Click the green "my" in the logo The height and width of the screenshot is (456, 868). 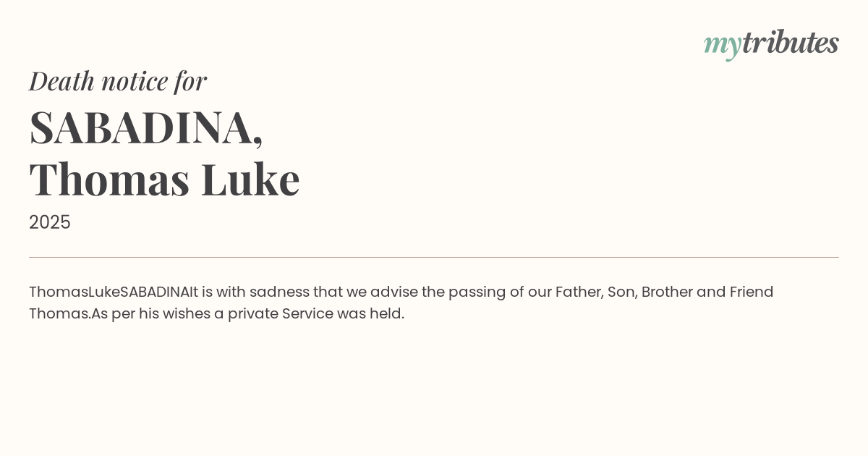pos(722,45)
